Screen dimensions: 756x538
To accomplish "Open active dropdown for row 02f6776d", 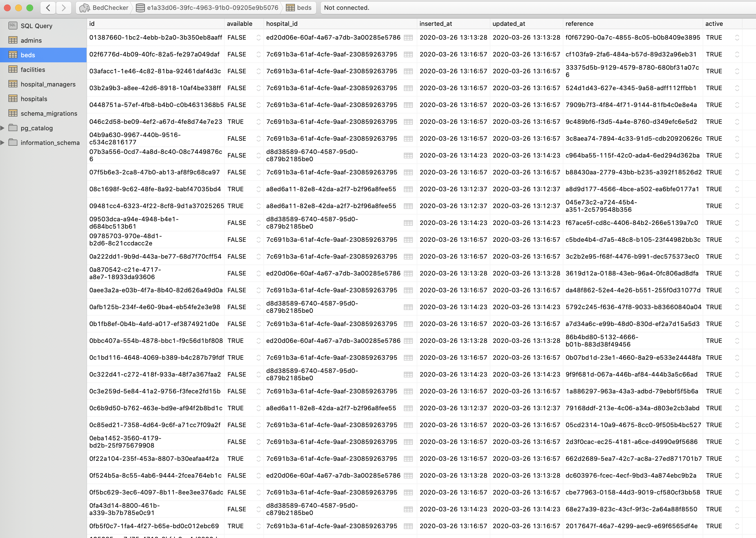I will pos(737,54).
